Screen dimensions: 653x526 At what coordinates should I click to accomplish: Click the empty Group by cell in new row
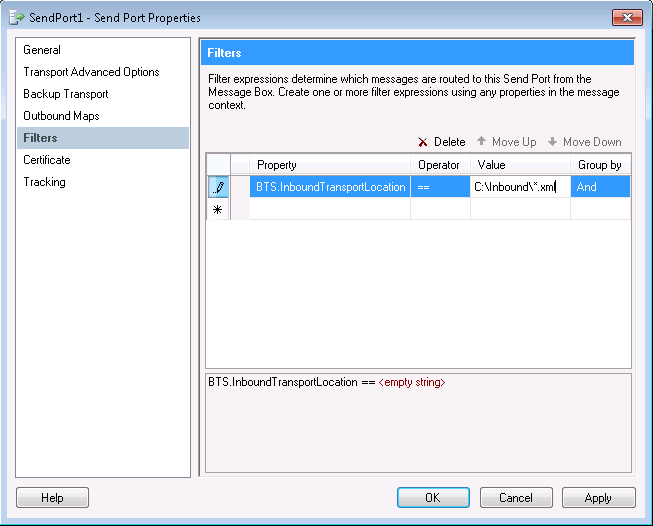click(600, 209)
